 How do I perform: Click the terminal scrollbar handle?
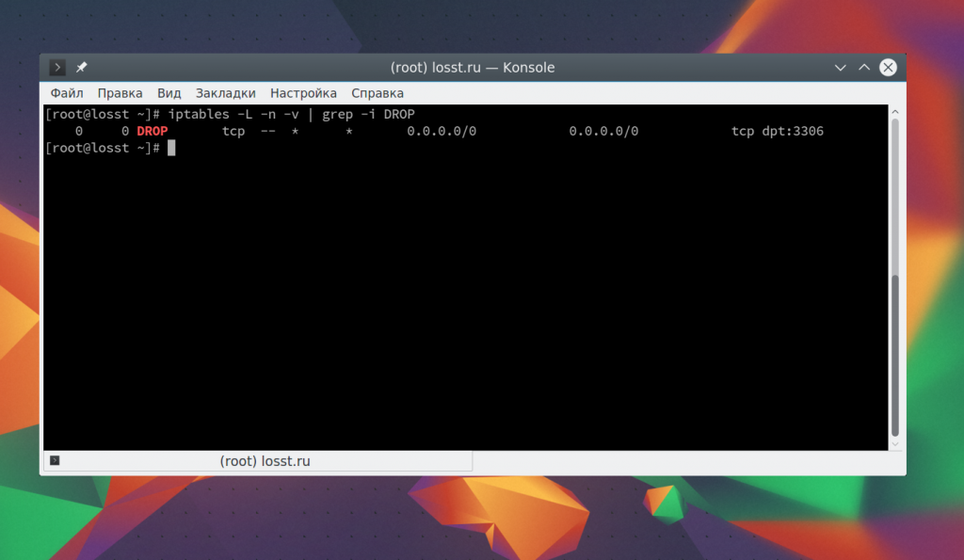[x=895, y=354]
